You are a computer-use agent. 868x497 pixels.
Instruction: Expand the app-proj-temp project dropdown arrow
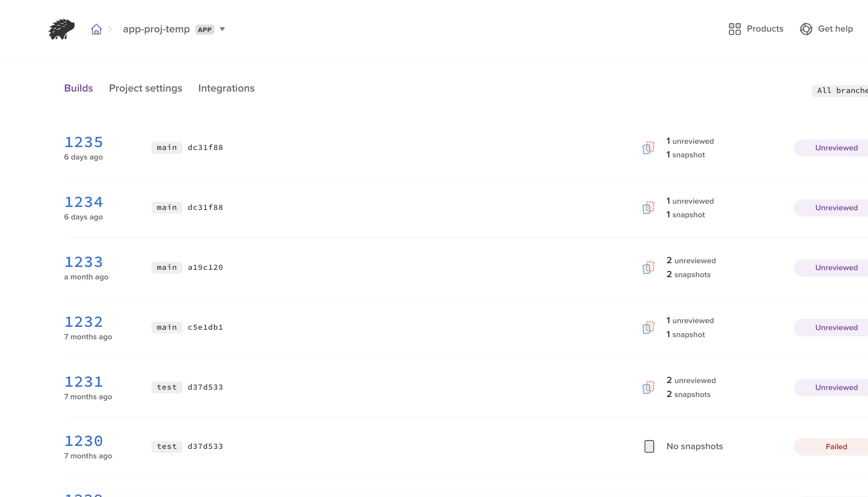coord(222,29)
